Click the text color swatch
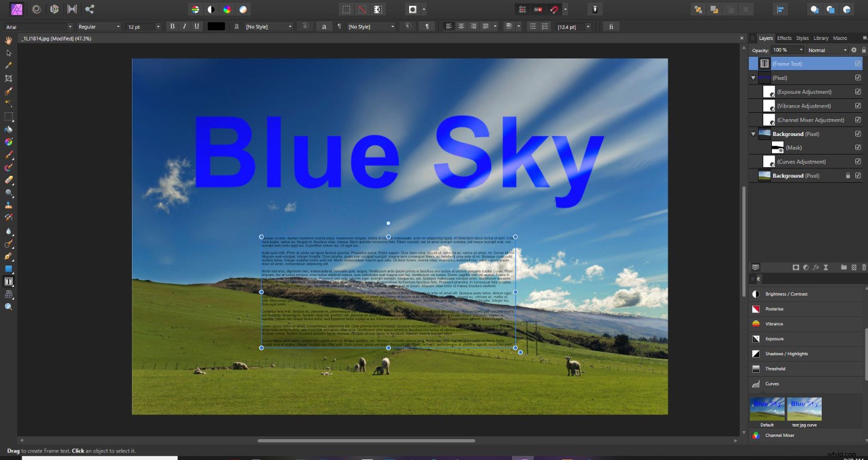Screen dimensions: 868x460 [216, 26]
